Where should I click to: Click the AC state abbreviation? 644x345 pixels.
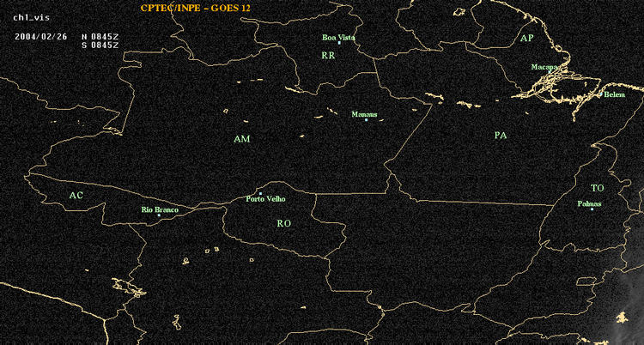pyautogui.click(x=76, y=196)
